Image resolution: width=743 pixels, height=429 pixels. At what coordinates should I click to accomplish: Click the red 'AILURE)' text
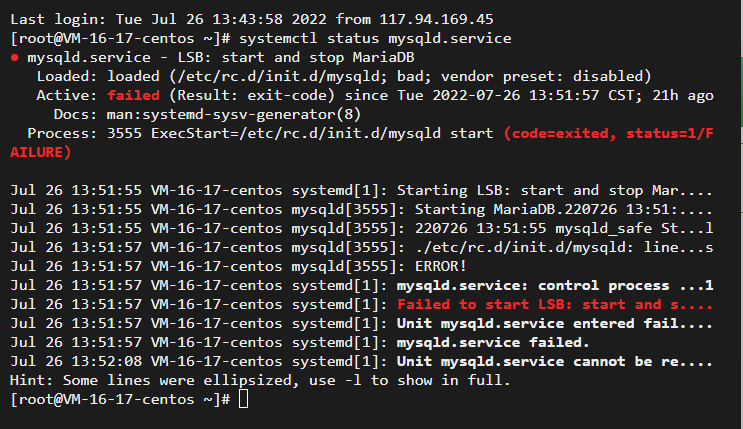click(40, 152)
